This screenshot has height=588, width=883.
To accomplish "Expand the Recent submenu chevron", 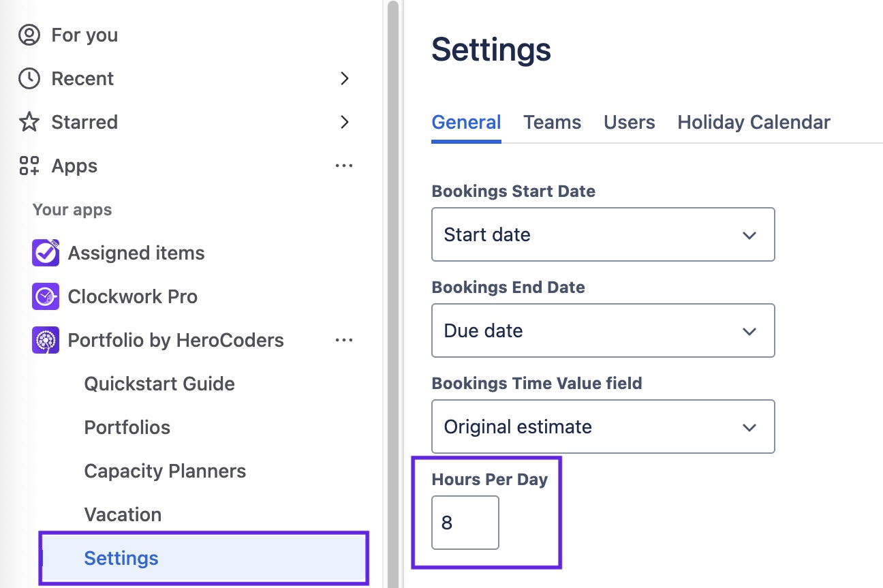I will [345, 79].
